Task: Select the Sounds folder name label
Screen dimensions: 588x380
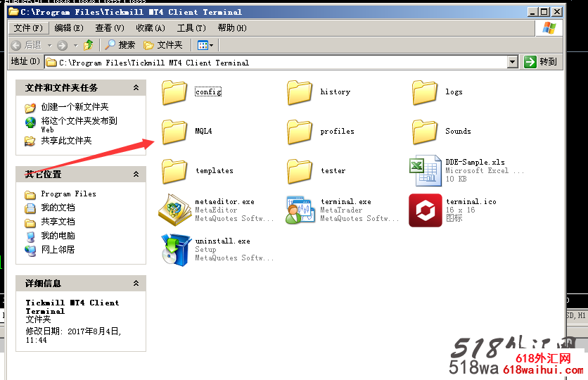Action: [x=458, y=132]
